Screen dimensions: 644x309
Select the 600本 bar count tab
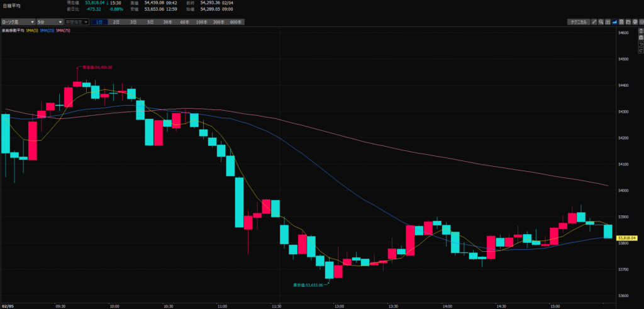point(235,21)
